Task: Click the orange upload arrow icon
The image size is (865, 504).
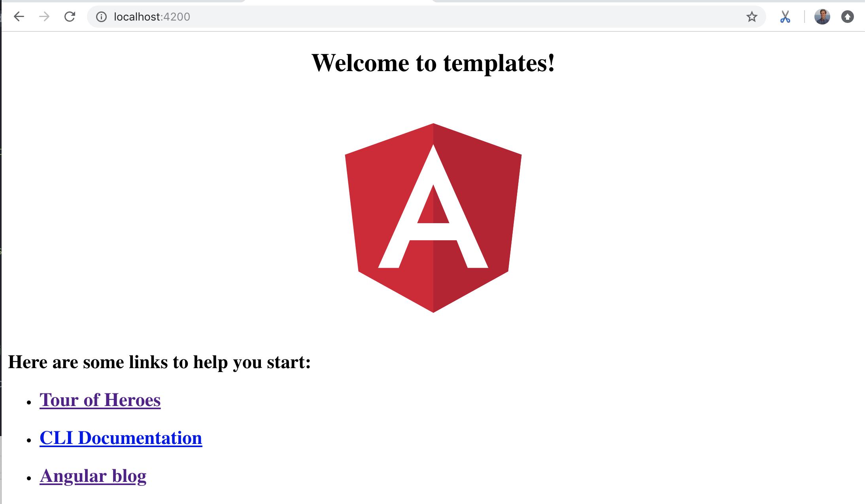Action: [x=847, y=17]
